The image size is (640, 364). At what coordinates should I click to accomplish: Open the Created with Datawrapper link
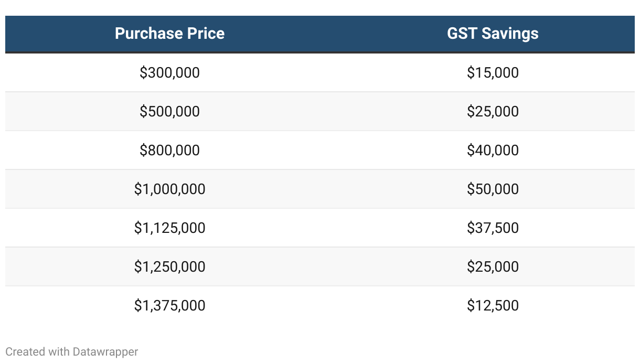click(71, 351)
